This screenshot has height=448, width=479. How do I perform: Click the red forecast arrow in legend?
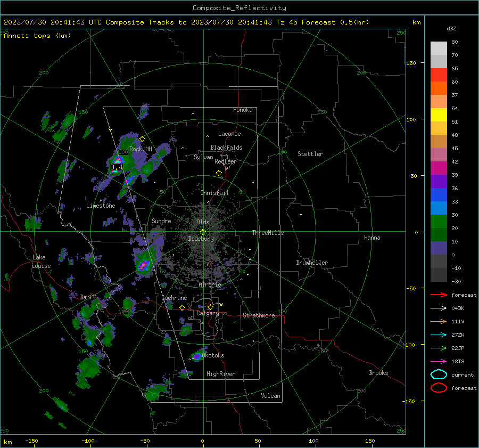(x=439, y=295)
